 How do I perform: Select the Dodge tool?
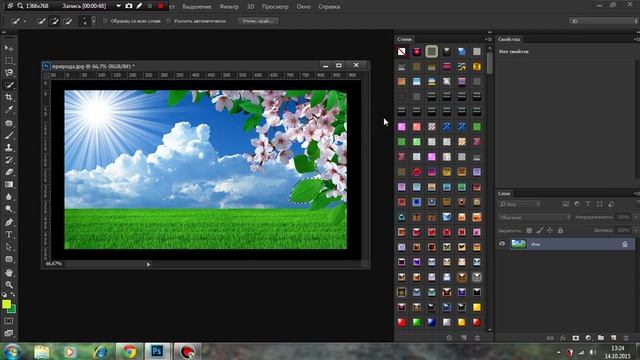[9, 209]
